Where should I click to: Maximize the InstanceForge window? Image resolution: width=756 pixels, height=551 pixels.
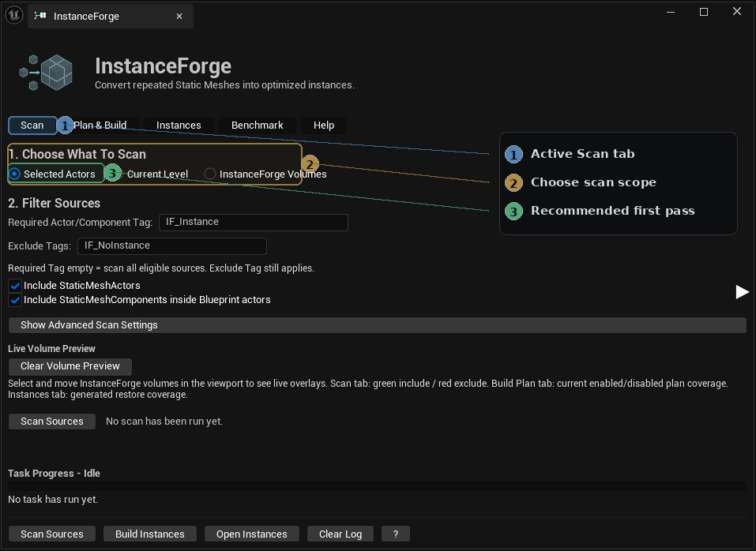tap(704, 12)
